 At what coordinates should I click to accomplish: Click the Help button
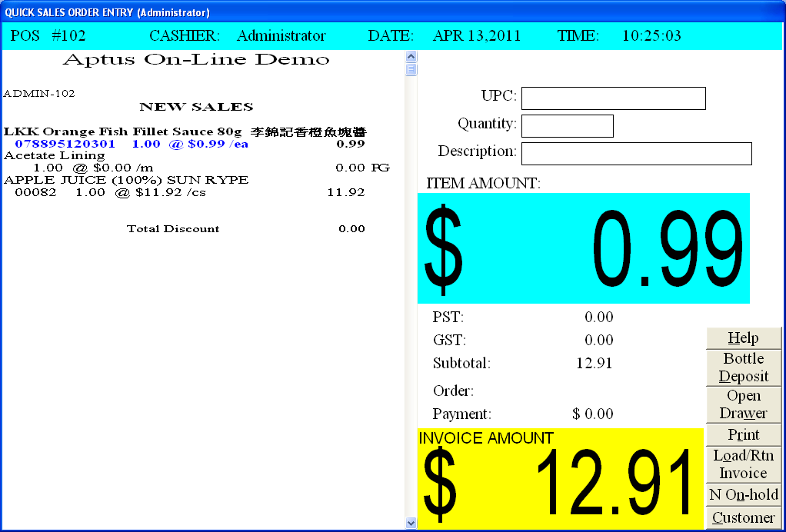pyautogui.click(x=743, y=338)
